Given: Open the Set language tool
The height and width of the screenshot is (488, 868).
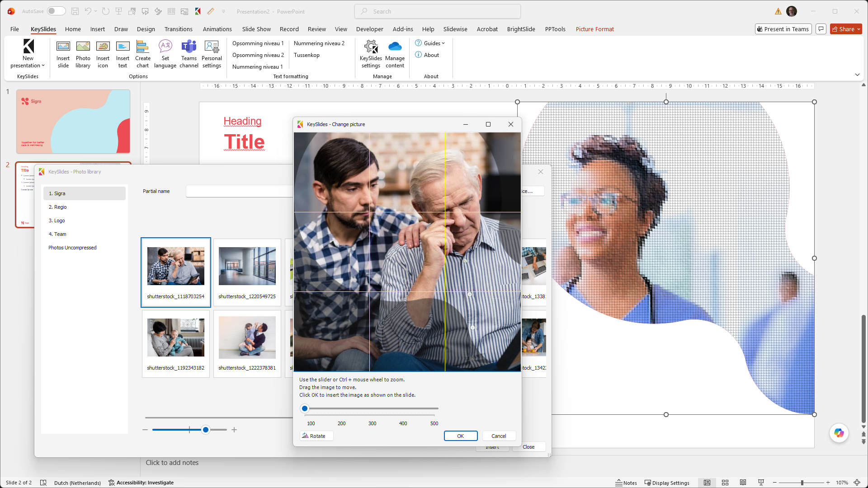Looking at the screenshot, I should [x=165, y=54].
